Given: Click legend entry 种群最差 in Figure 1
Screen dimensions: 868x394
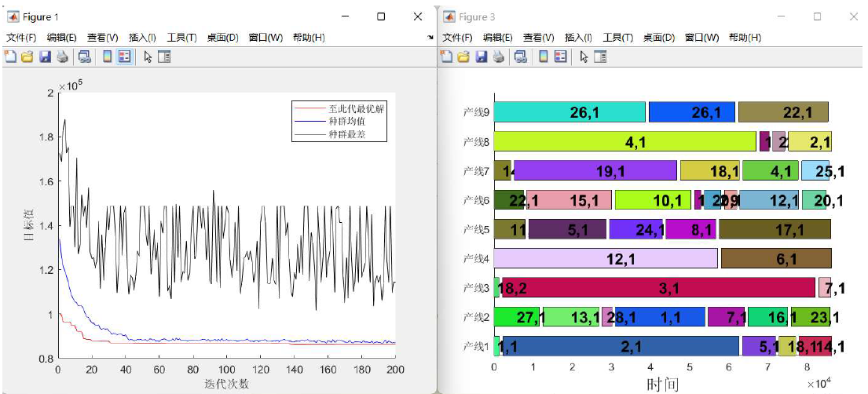Looking at the screenshot, I should pos(347,134).
